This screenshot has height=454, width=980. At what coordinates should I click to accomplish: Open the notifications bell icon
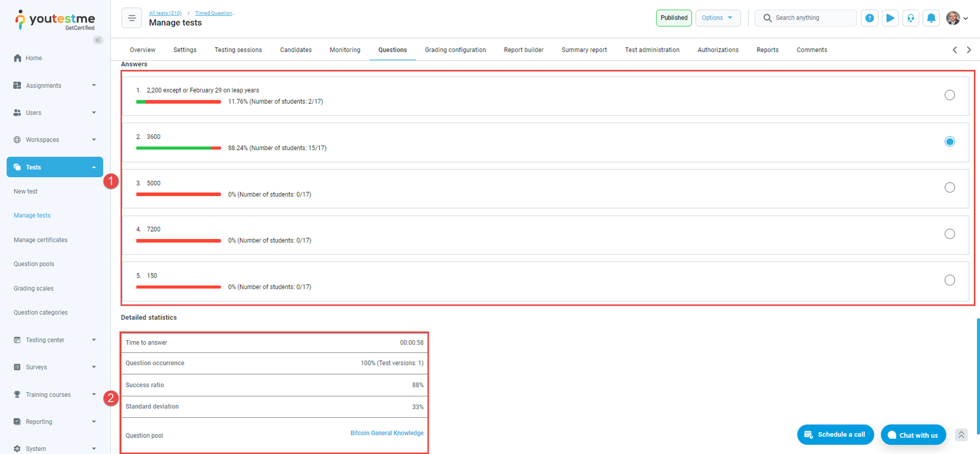point(931,18)
